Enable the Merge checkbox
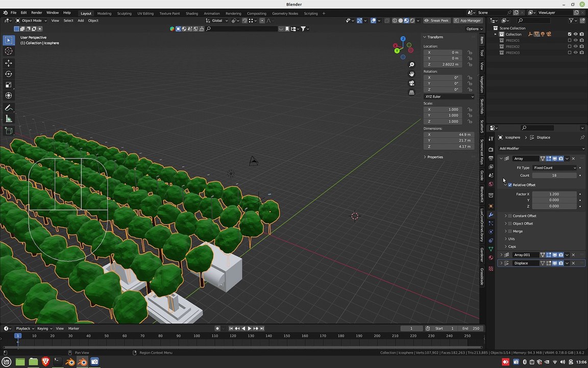This screenshot has width=588, height=368. click(x=510, y=232)
